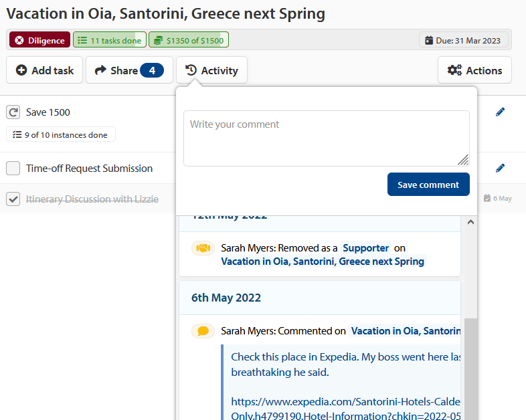Click the vacation goal title heading
The height and width of the screenshot is (420, 526).
click(x=166, y=14)
